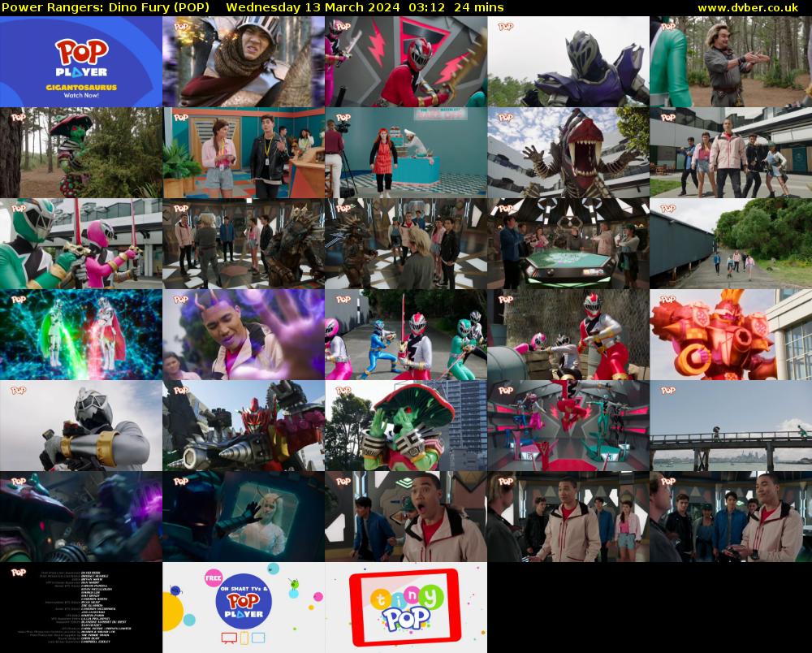Open the surprised man in beige jacket thumbnail

pyautogui.click(x=406, y=517)
